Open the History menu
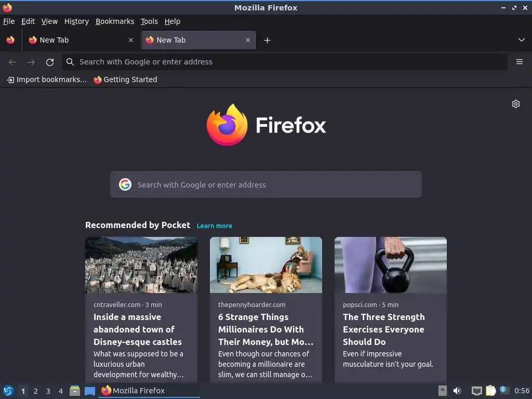Viewport: 532px width, 399px height. 76,21
